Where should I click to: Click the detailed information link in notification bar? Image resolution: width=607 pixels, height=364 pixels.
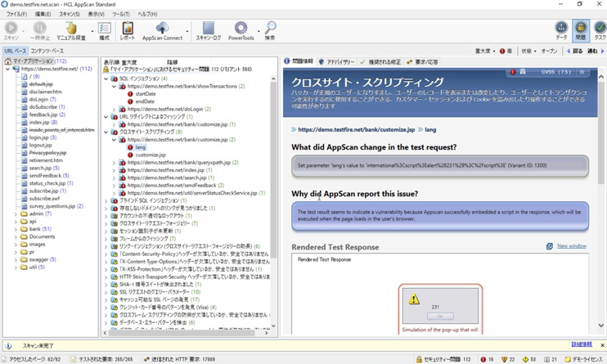582,344
